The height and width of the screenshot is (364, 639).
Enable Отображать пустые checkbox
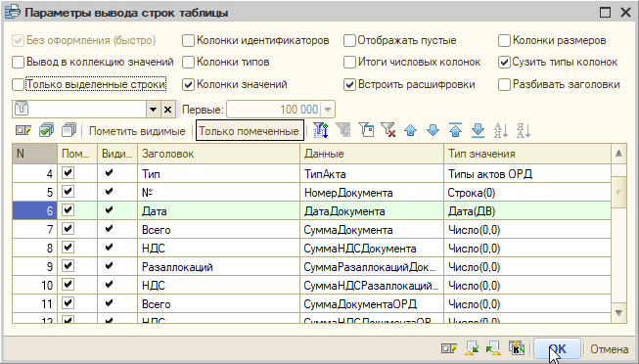click(349, 41)
